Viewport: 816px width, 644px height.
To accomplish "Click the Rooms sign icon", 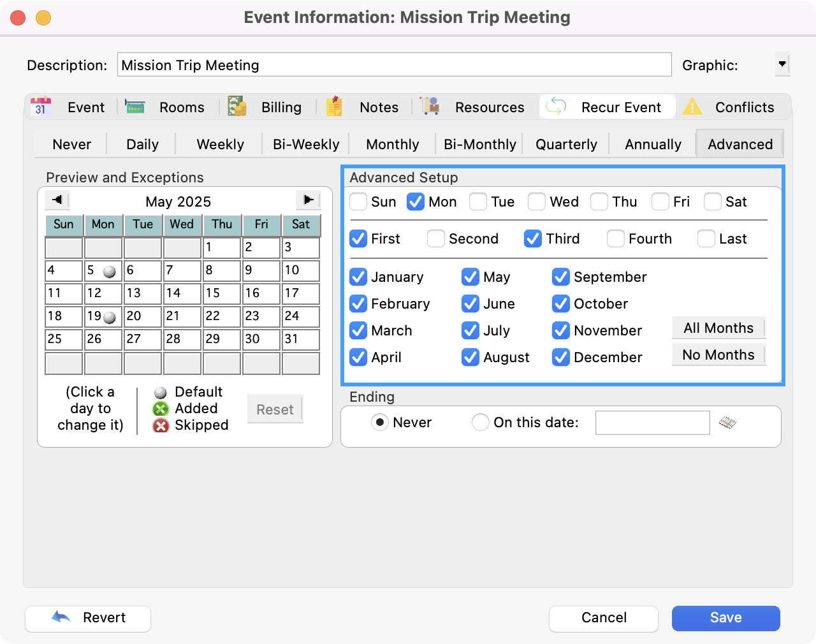I will (135, 106).
